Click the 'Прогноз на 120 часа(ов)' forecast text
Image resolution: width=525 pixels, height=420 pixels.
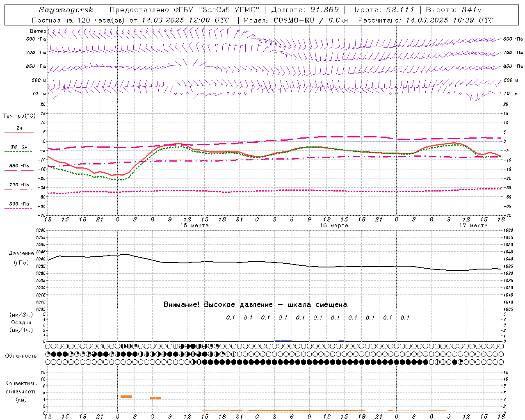pyautogui.click(x=79, y=20)
